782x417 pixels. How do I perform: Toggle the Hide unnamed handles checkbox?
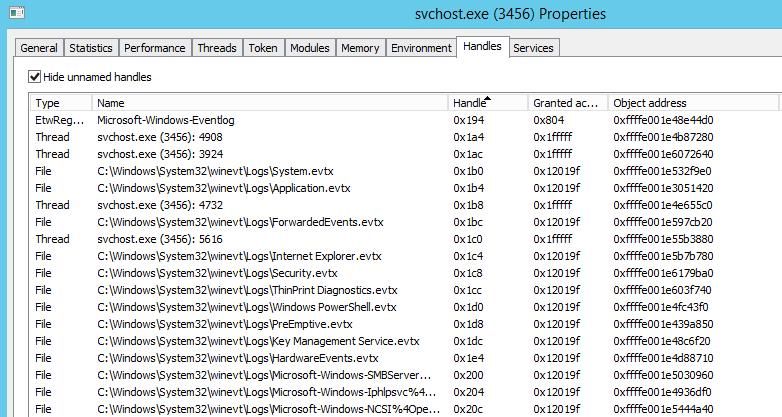34,77
